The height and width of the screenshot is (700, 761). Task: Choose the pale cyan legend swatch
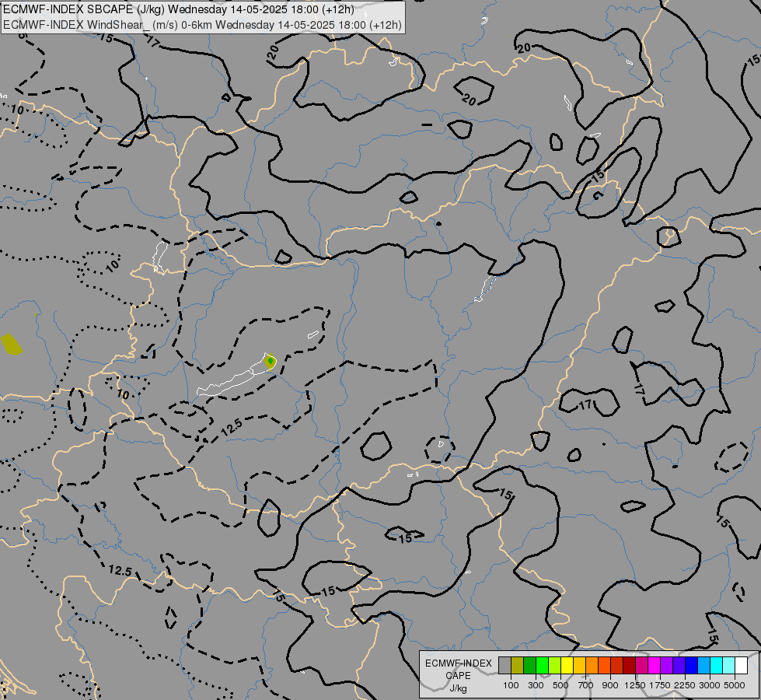point(728,665)
